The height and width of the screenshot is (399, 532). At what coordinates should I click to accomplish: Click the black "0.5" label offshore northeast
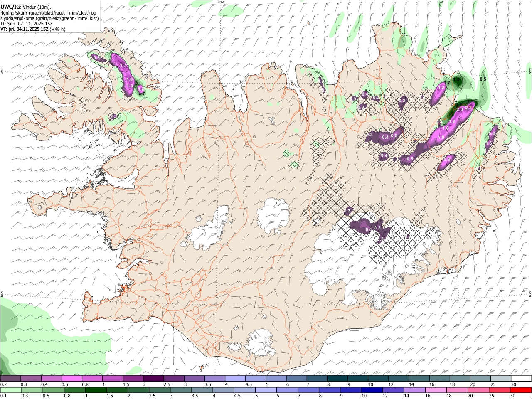click(x=483, y=79)
